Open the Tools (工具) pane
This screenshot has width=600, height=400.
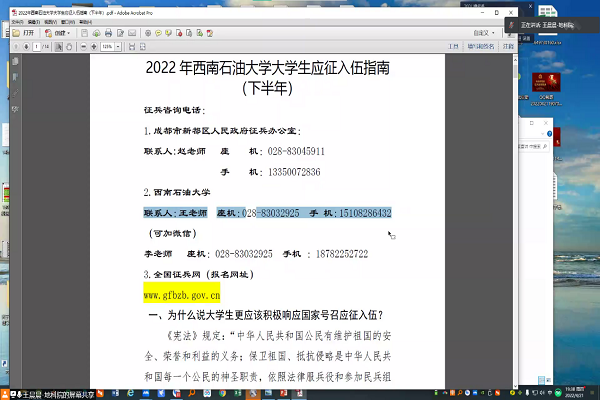[x=453, y=46]
